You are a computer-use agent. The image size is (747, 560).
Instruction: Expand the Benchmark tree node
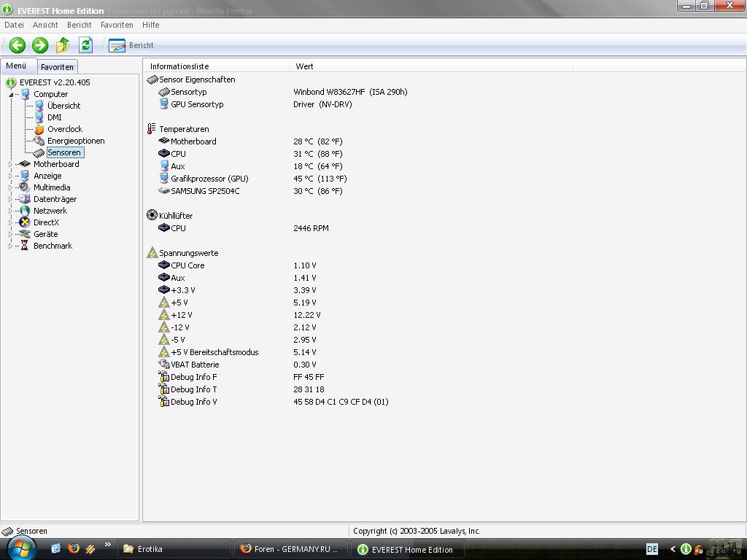10,246
